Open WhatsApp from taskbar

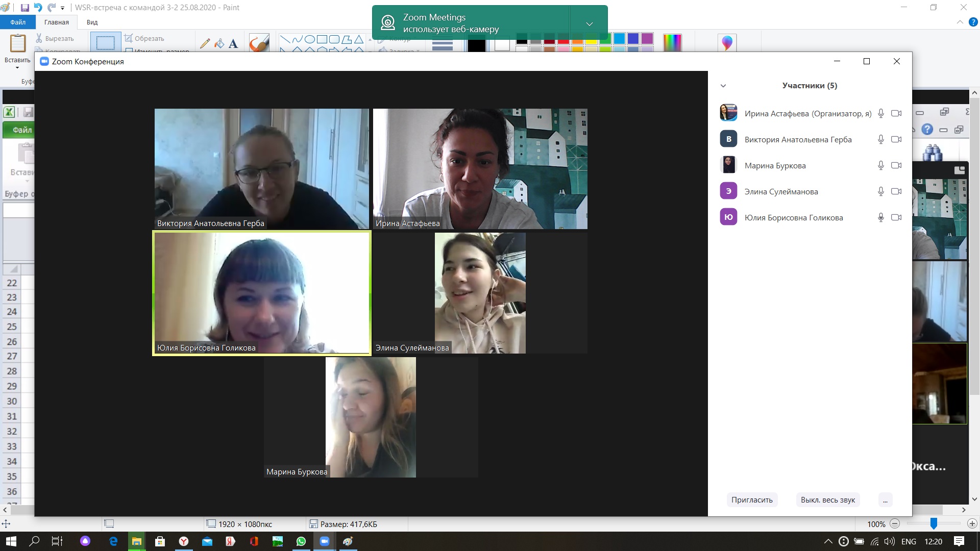click(301, 541)
